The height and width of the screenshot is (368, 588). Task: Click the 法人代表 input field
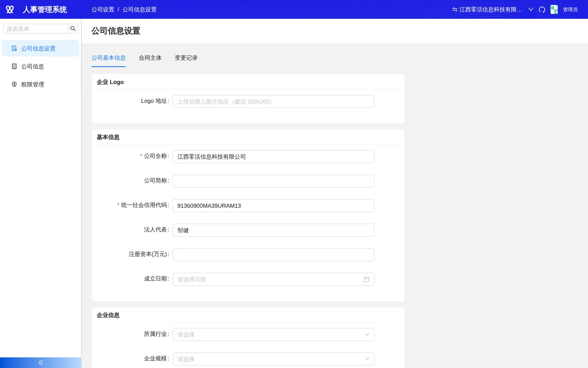click(x=274, y=230)
